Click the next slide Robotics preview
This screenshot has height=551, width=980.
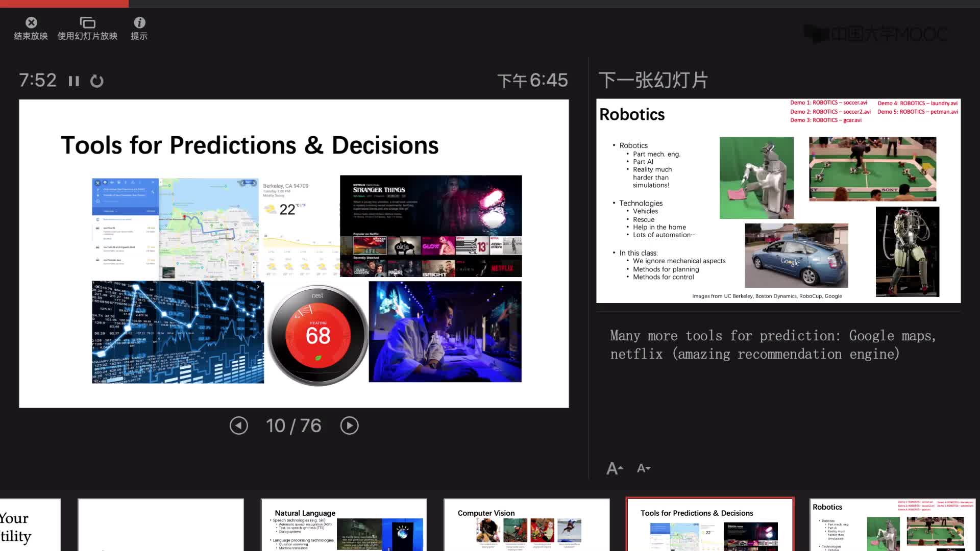(x=778, y=201)
